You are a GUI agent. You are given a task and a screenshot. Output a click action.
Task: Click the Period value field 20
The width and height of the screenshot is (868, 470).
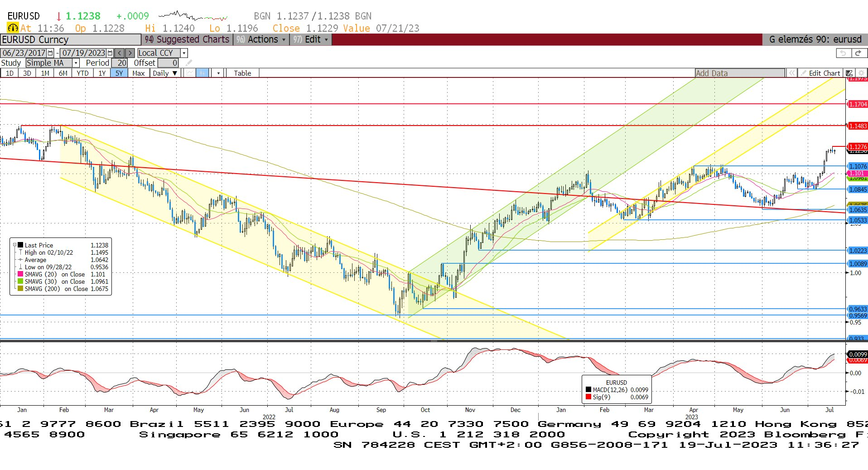[119, 63]
